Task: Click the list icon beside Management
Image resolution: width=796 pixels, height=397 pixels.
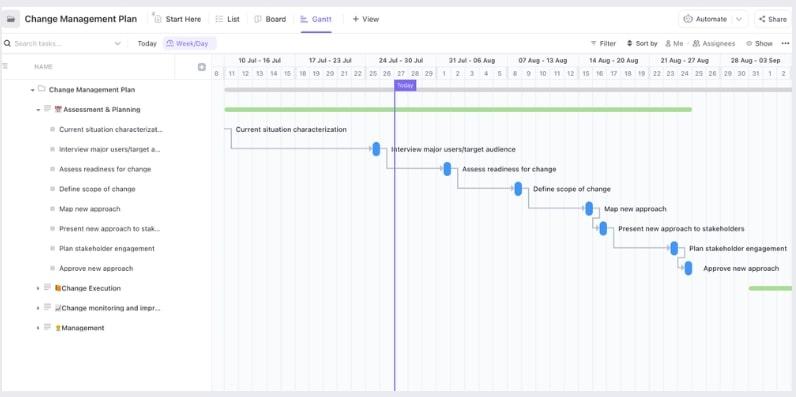Action: (47, 327)
